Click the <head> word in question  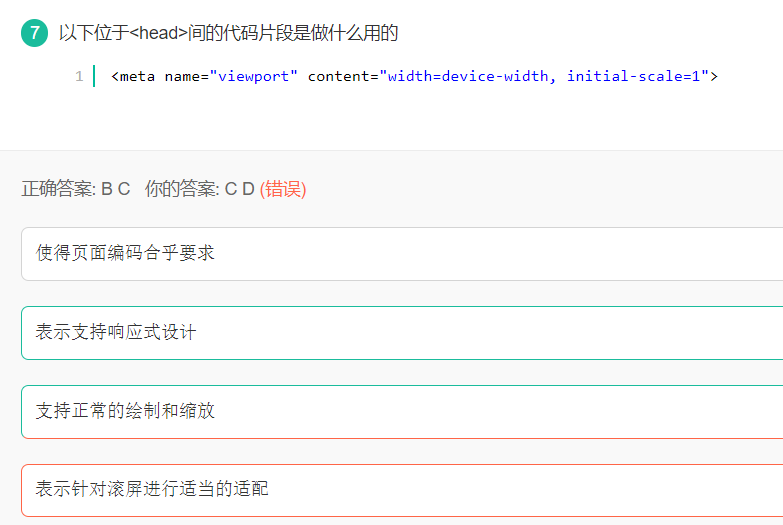[159, 33]
